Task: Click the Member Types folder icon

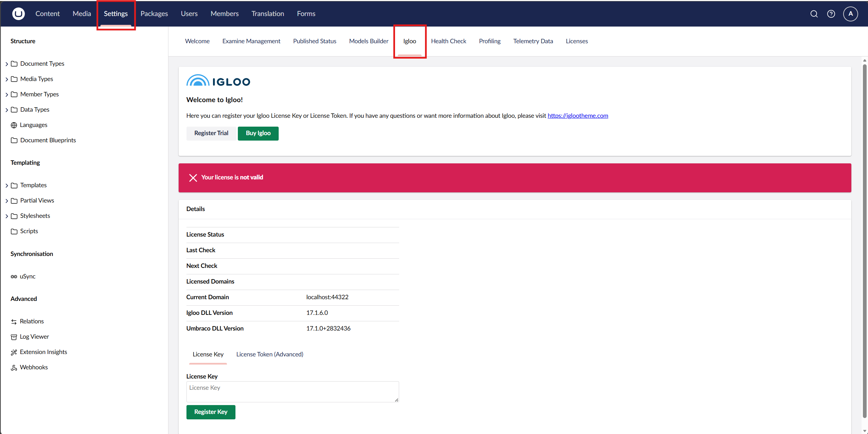Action: pos(14,94)
